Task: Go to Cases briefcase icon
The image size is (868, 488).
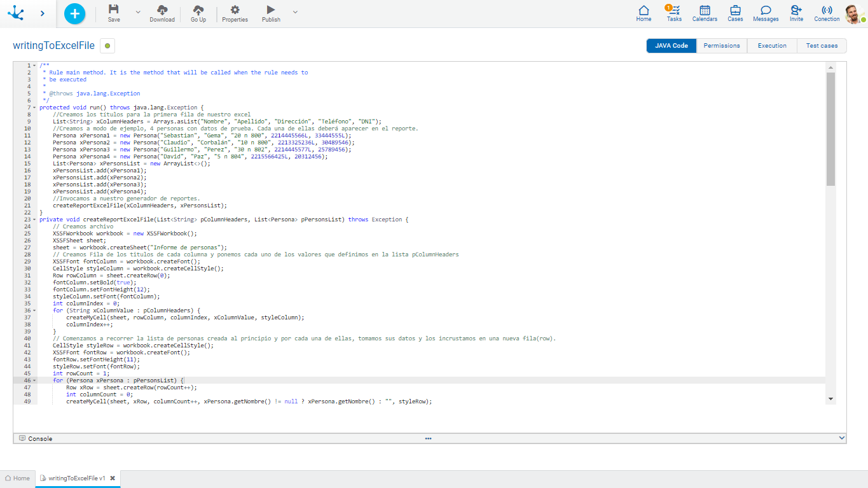Action: [x=735, y=13]
